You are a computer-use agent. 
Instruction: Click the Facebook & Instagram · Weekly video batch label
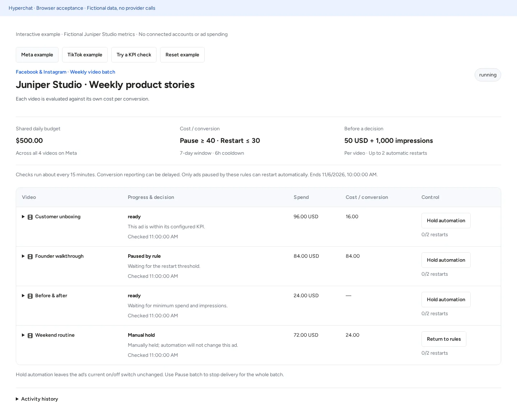[65, 72]
